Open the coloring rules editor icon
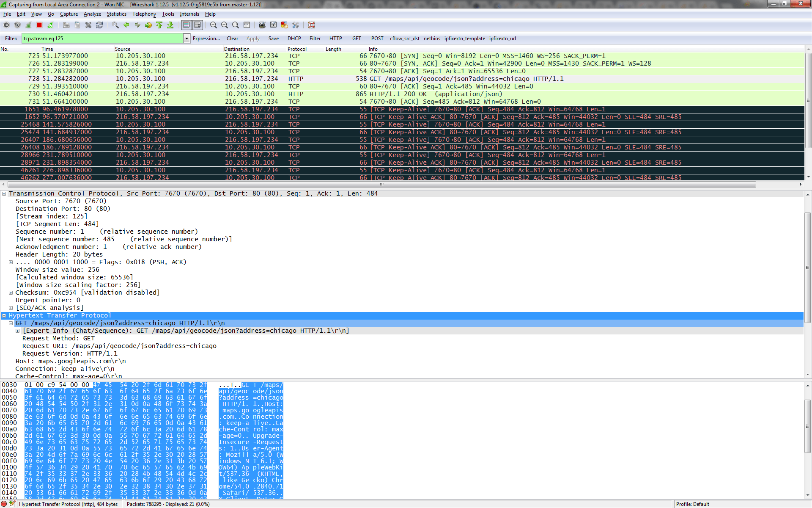This screenshot has width=812, height=508. click(285, 25)
